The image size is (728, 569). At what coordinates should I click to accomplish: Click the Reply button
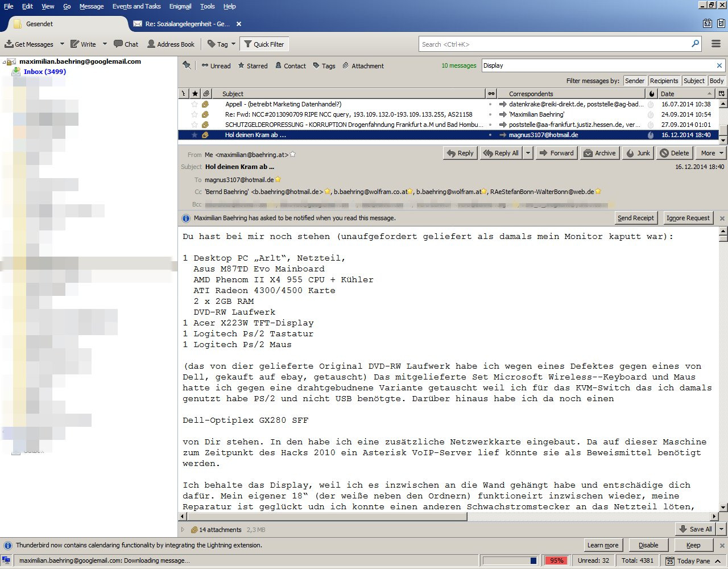point(460,153)
